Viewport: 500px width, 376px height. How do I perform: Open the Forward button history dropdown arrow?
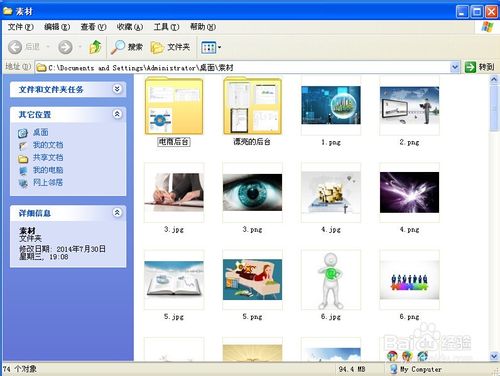[80, 47]
